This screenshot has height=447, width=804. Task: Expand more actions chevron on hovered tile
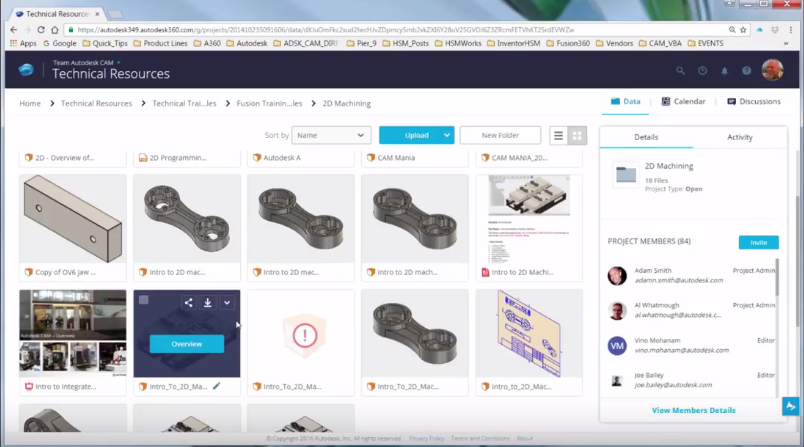(x=227, y=302)
